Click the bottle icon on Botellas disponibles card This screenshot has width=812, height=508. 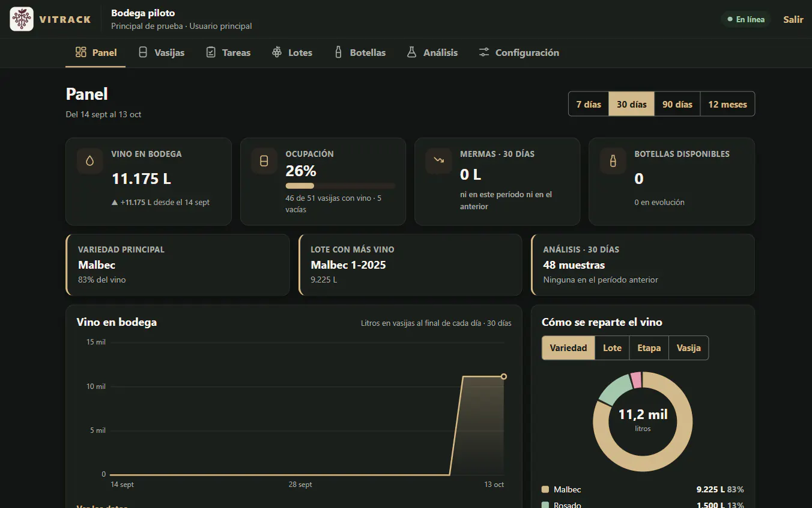coord(613,161)
